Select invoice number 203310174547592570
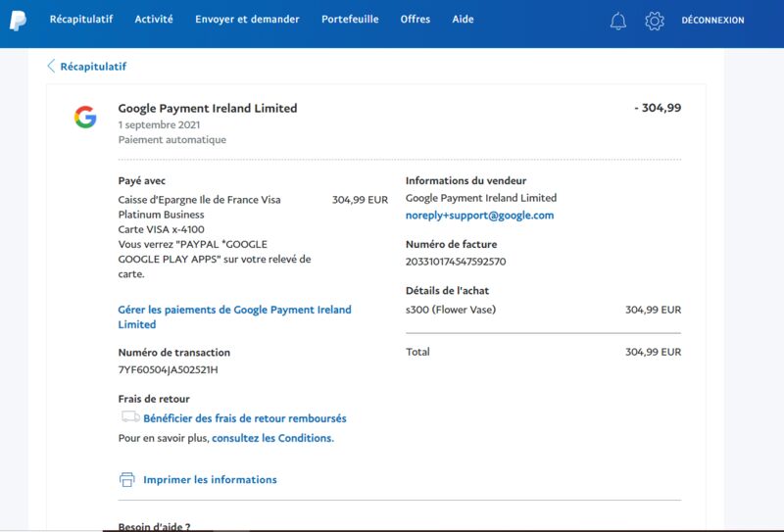The image size is (784, 532). click(x=456, y=261)
